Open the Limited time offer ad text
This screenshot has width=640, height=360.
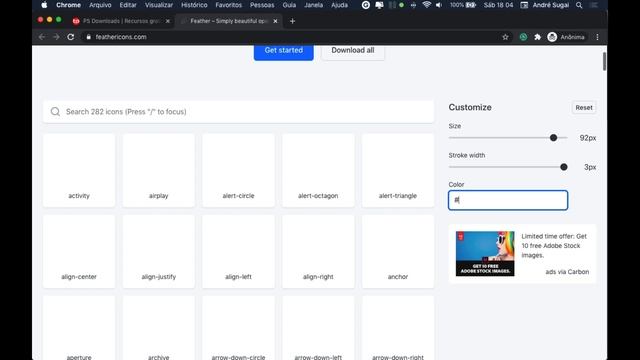554,246
